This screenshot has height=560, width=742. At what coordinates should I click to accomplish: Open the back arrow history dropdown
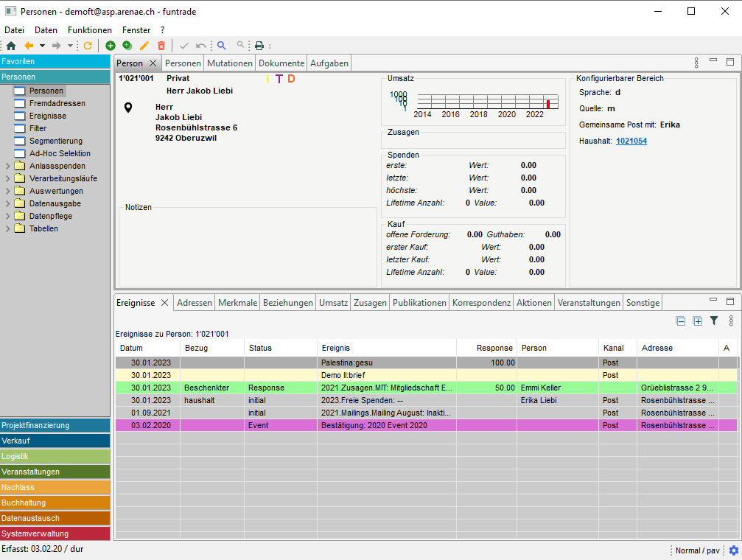click(x=42, y=46)
